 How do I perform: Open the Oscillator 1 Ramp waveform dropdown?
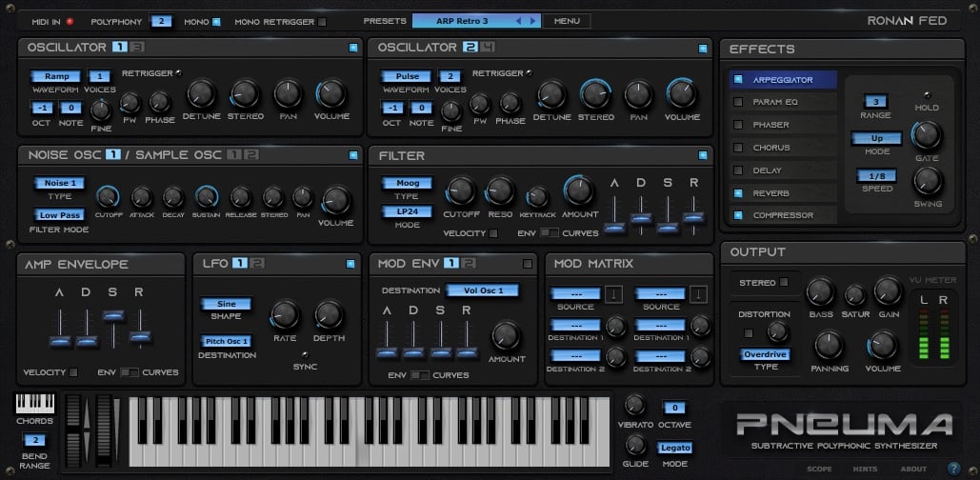click(56, 76)
